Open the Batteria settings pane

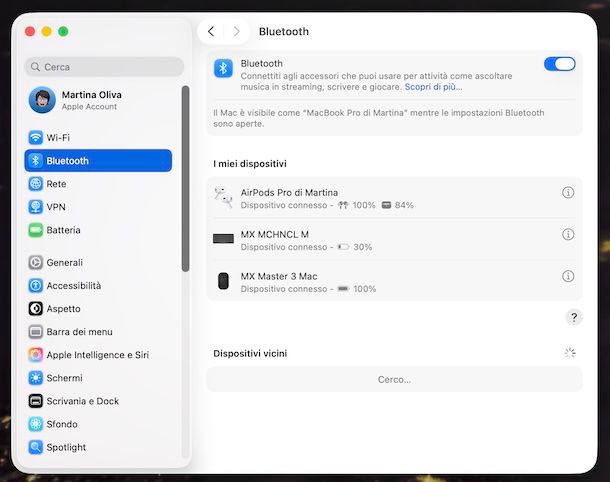point(98,230)
